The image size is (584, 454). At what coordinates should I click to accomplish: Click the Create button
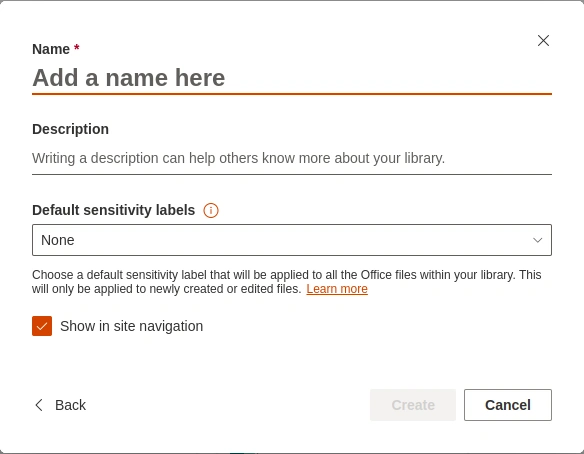(x=413, y=405)
